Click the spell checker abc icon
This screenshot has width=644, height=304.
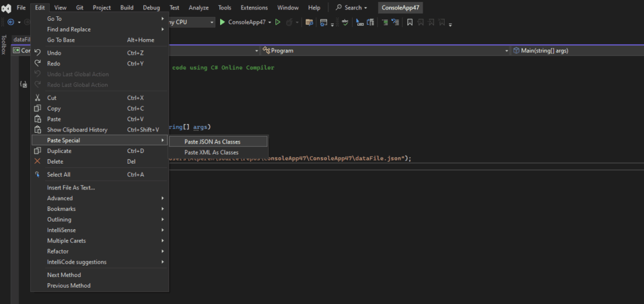tap(345, 22)
